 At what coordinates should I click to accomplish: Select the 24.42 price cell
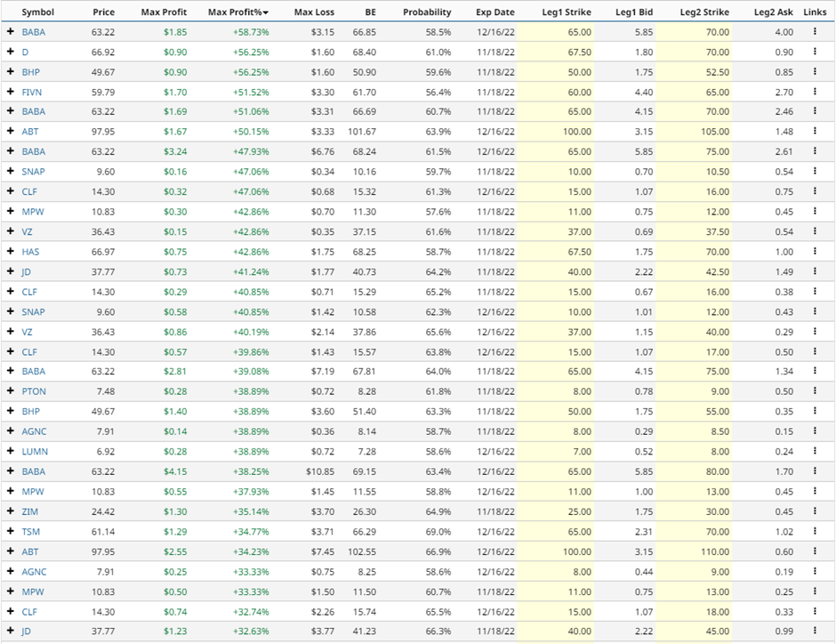[x=103, y=511]
